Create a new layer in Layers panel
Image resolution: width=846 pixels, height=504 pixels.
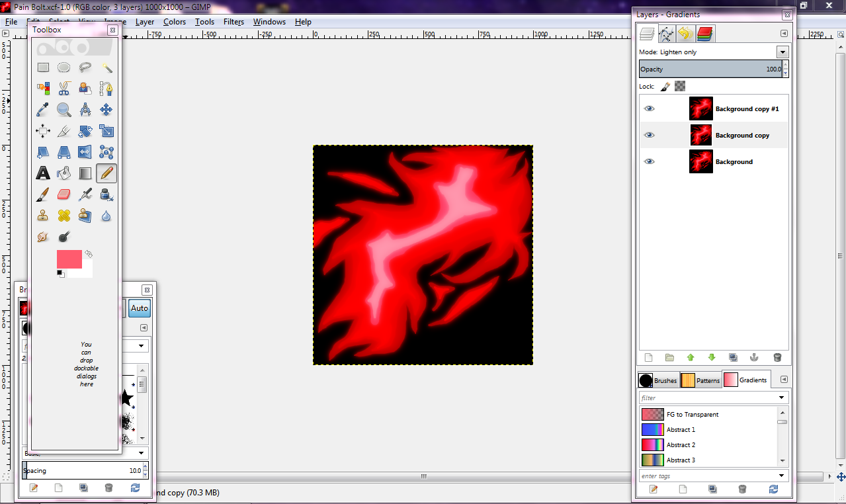pyautogui.click(x=648, y=357)
